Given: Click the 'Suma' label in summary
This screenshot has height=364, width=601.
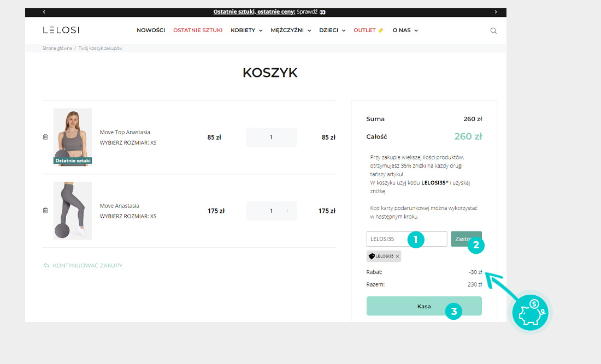Looking at the screenshot, I should point(375,119).
